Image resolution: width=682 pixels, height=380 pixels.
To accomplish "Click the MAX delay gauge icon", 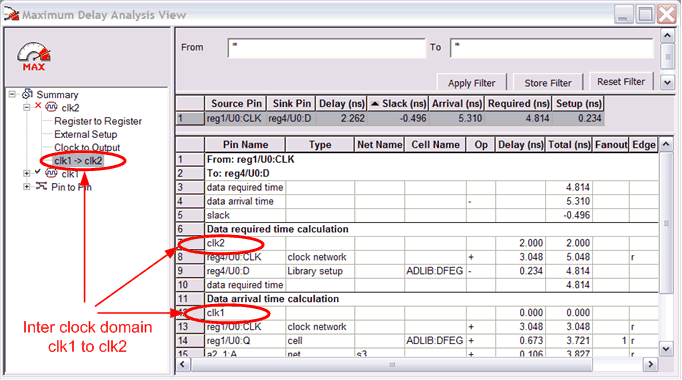I will click(x=34, y=56).
